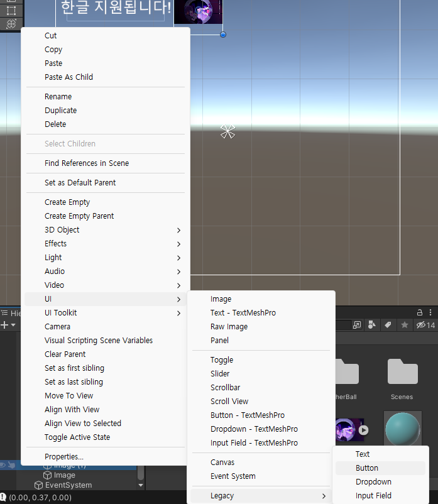438x504 pixels.
Task: Toggle picking hand icon for selected row
Action: tap(11, 465)
